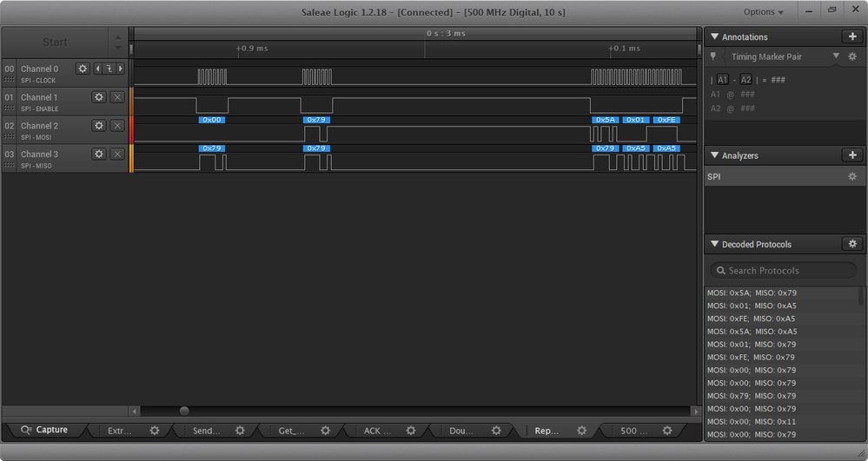
Task: Select timing marker A1
Action: click(x=722, y=80)
